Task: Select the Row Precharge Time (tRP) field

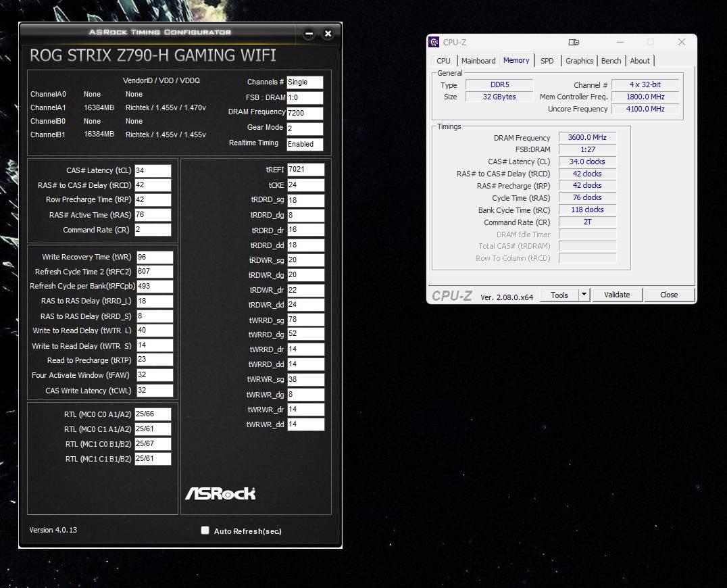Action: [153, 200]
